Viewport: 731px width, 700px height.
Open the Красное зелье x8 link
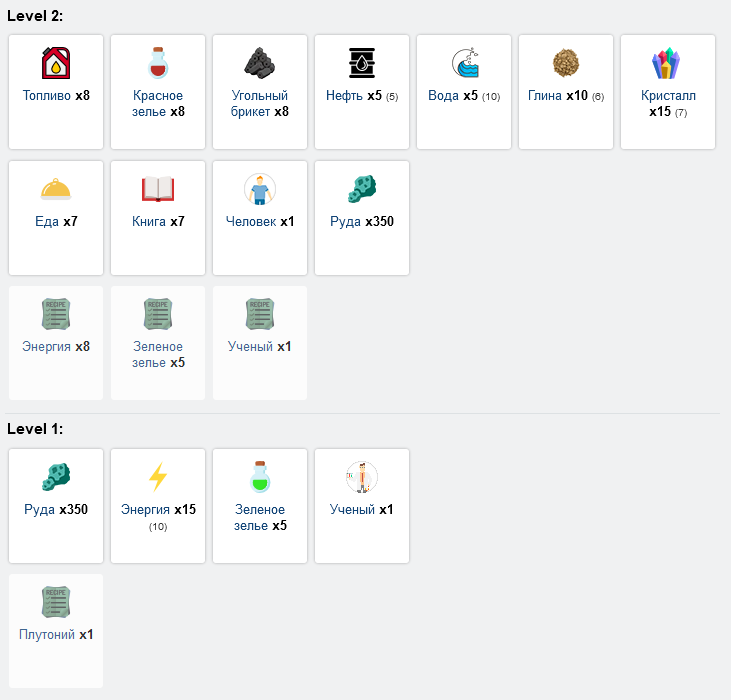pos(158,103)
